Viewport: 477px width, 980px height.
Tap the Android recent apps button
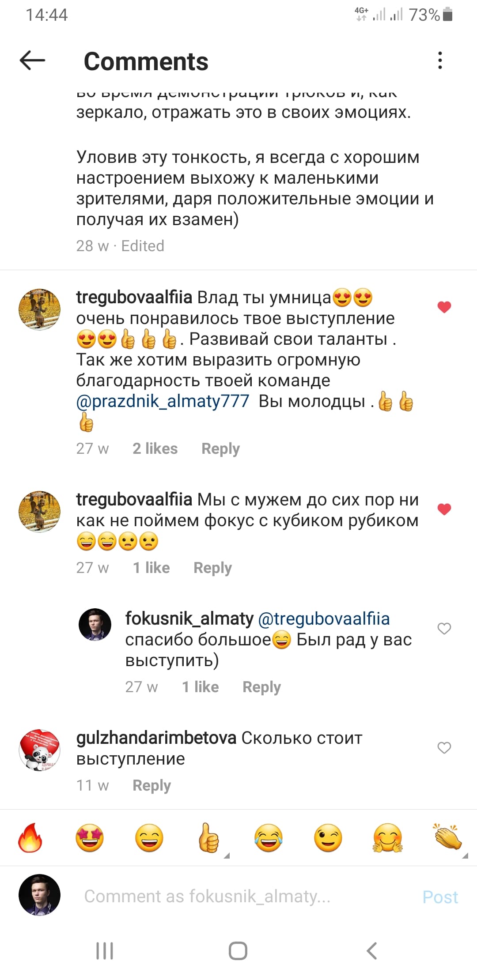point(105,950)
